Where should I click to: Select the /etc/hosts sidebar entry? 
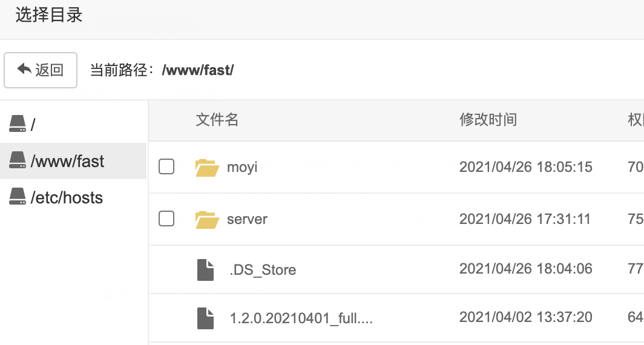[73, 197]
